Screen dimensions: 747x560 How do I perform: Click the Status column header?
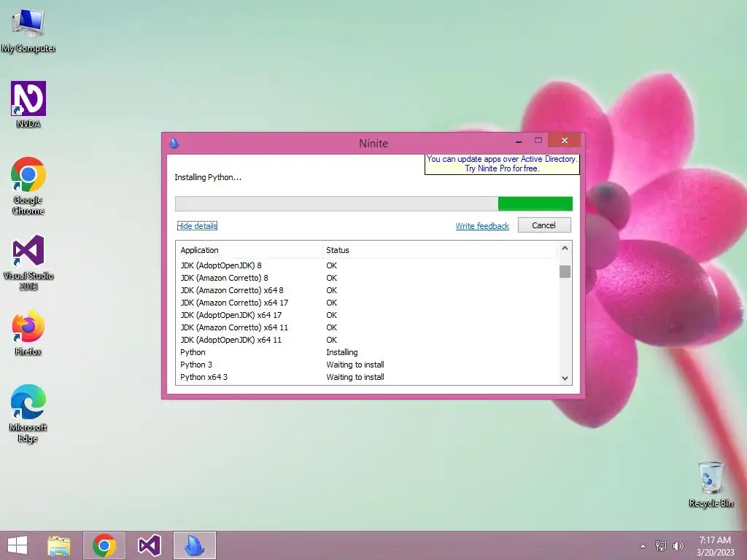point(438,250)
